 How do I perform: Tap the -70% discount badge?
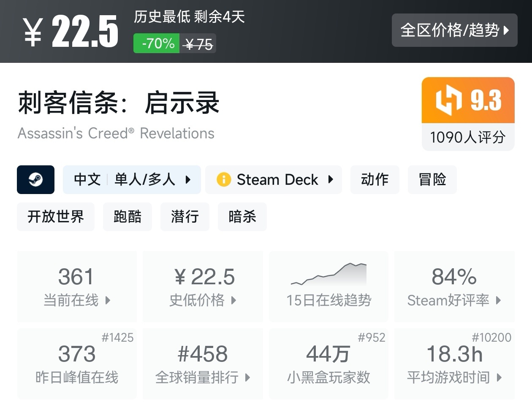(157, 43)
